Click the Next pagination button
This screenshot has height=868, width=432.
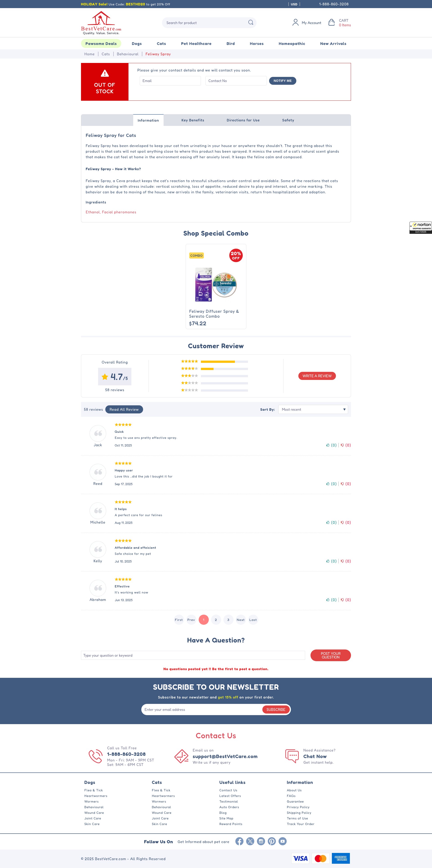pos(241,620)
